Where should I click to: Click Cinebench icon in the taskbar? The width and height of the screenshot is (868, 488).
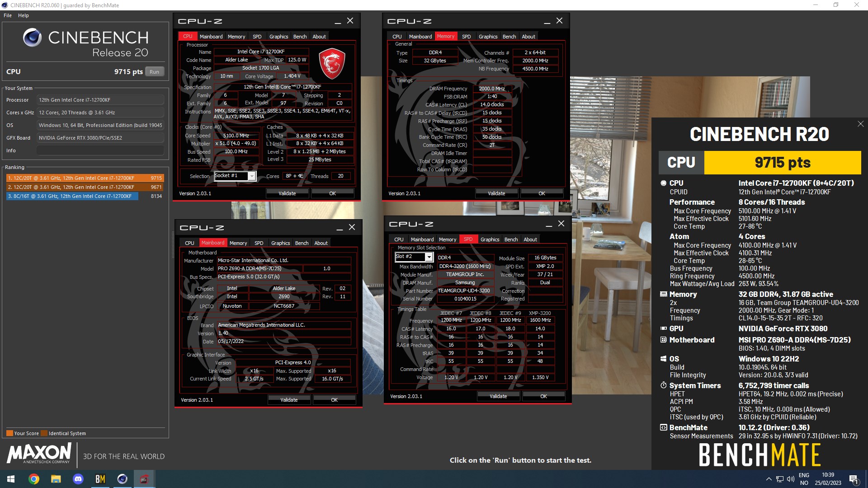coord(123,479)
